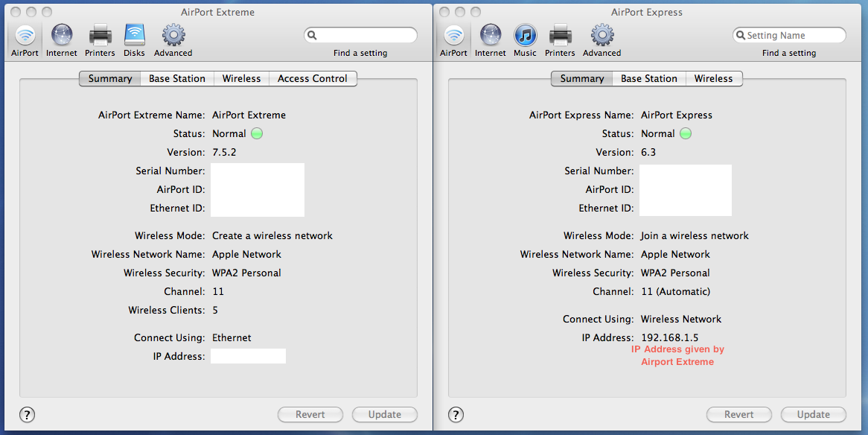Click magnifier icon in AirPort Express search field

click(x=741, y=36)
